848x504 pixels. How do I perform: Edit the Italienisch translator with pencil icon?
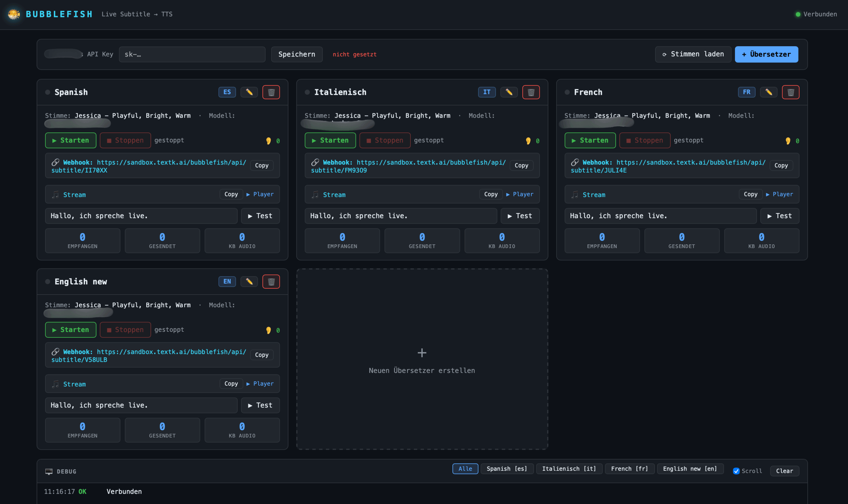pyautogui.click(x=509, y=92)
